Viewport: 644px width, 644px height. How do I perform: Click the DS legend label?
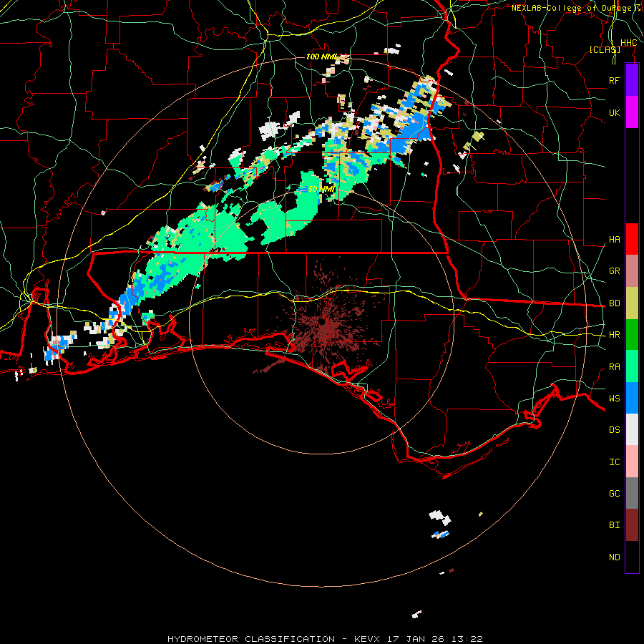[614, 430]
